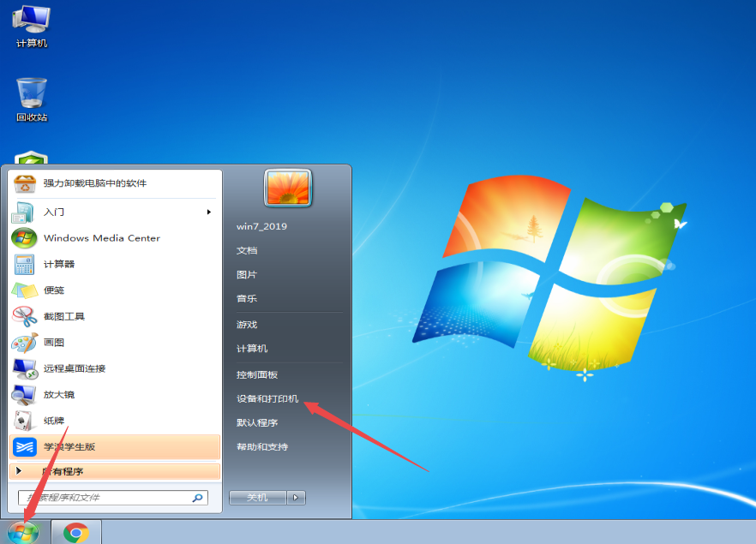Viewport: 756px width, 544px height.
Task: Open 远程桌面连接 remote desktop
Action: (75, 368)
